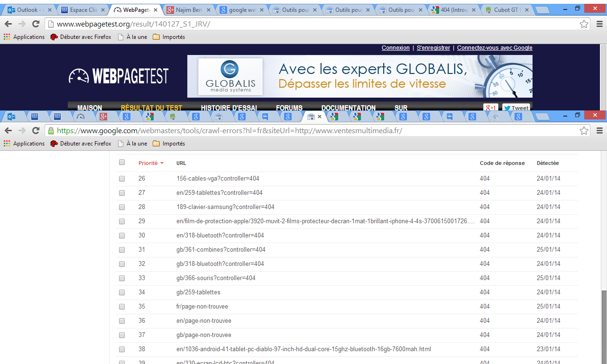This screenshot has height=364, width=607.
Task: Open Chrome menu in the WebPagetest window
Action: pyautogui.click(x=599, y=24)
